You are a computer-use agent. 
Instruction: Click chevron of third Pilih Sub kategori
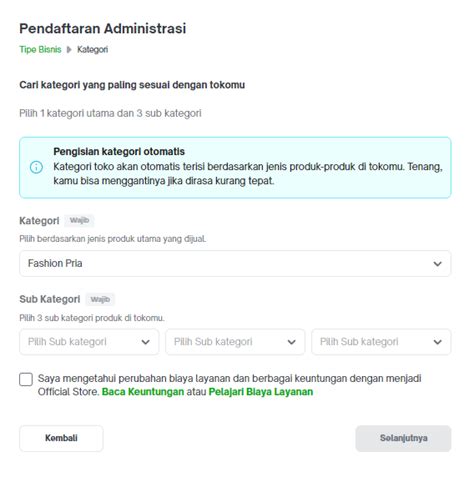coord(437,342)
